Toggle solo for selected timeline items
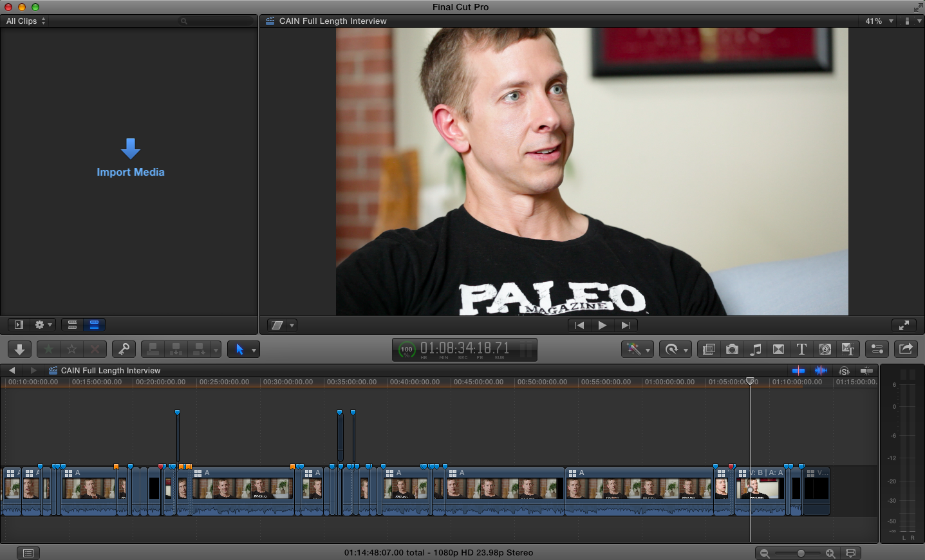The width and height of the screenshot is (925, 560). [844, 370]
